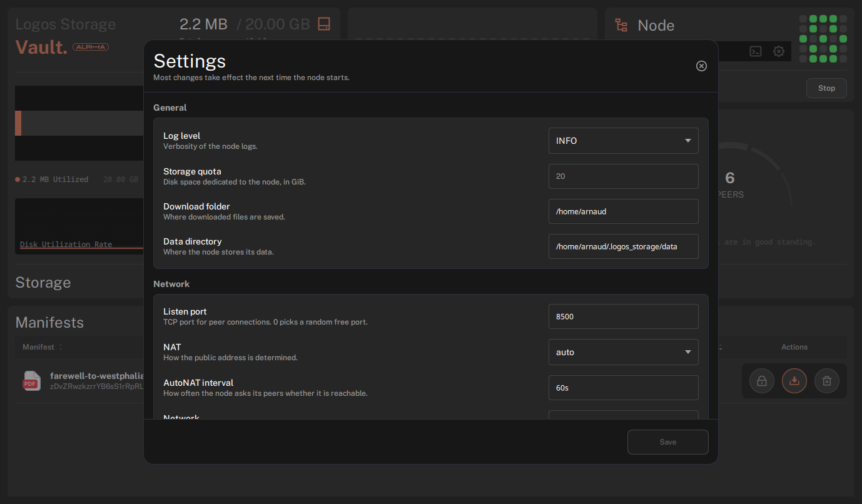Click the 'Data directory' setting label

point(193,241)
